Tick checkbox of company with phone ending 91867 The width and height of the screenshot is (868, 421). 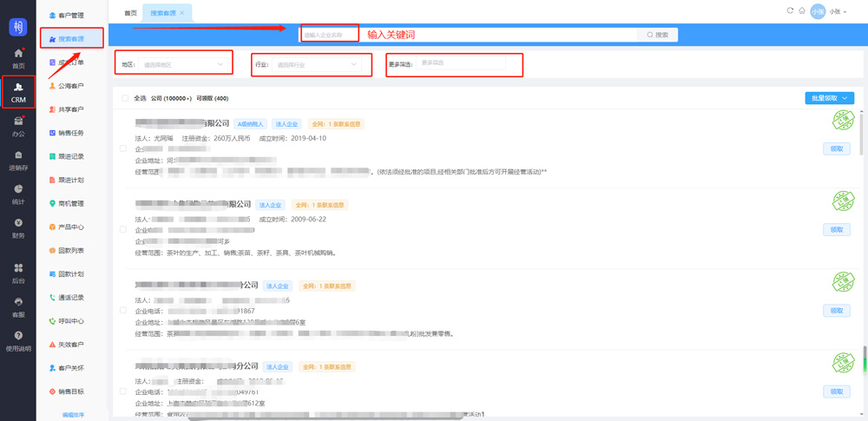pyautogui.click(x=123, y=310)
